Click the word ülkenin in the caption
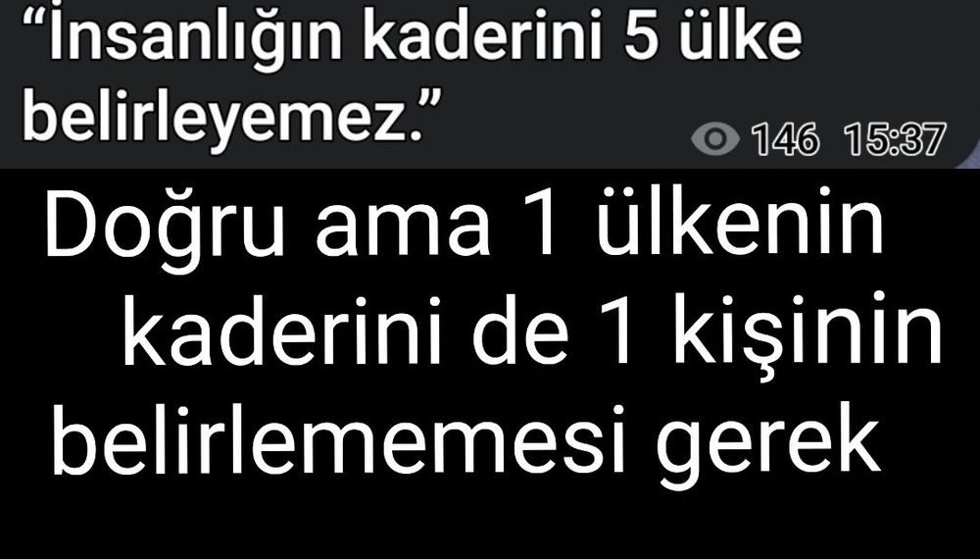The width and height of the screenshot is (980, 559). [x=740, y=224]
